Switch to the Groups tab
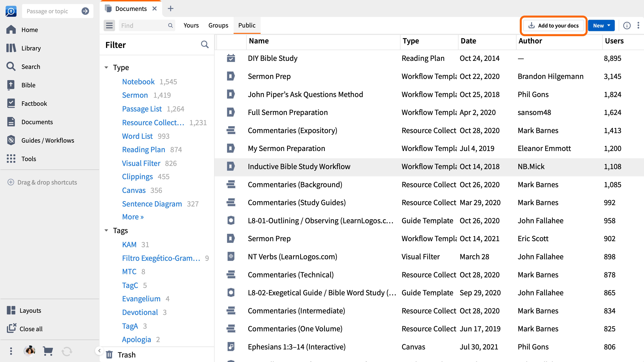644x362 pixels. point(218,25)
